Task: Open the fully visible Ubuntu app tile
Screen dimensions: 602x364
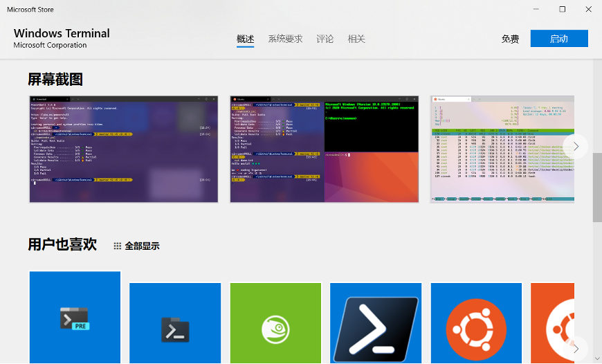Action: (476, 323)
